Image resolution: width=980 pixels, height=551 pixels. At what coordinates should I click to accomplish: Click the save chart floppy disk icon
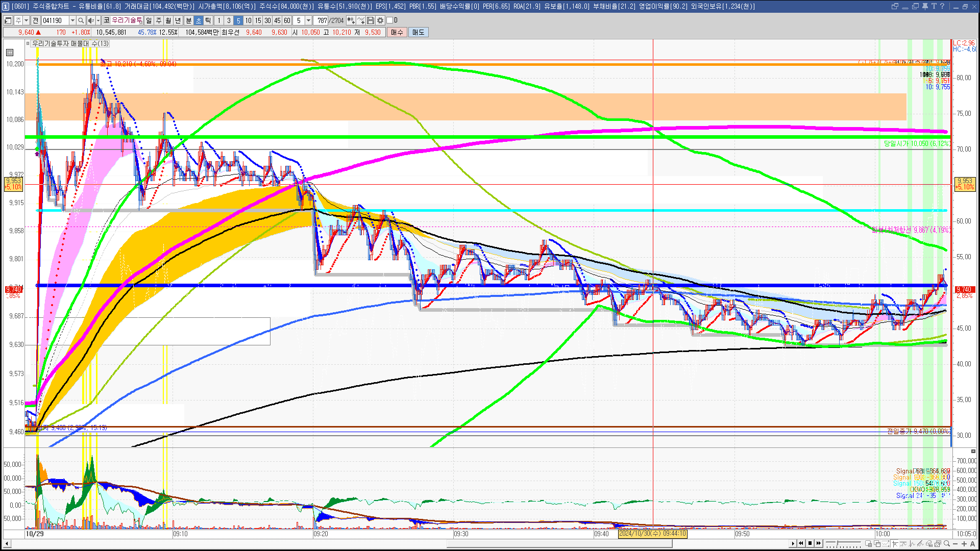point(371,20)
